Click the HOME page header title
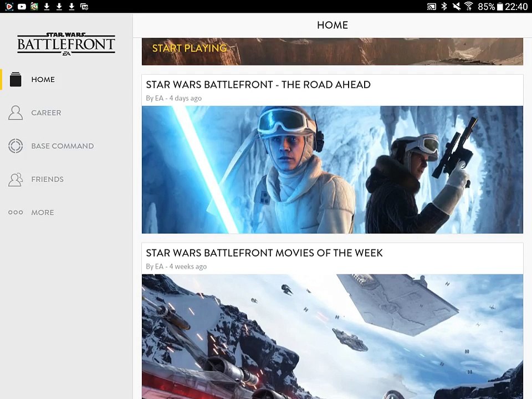 [x=332, y=25]
